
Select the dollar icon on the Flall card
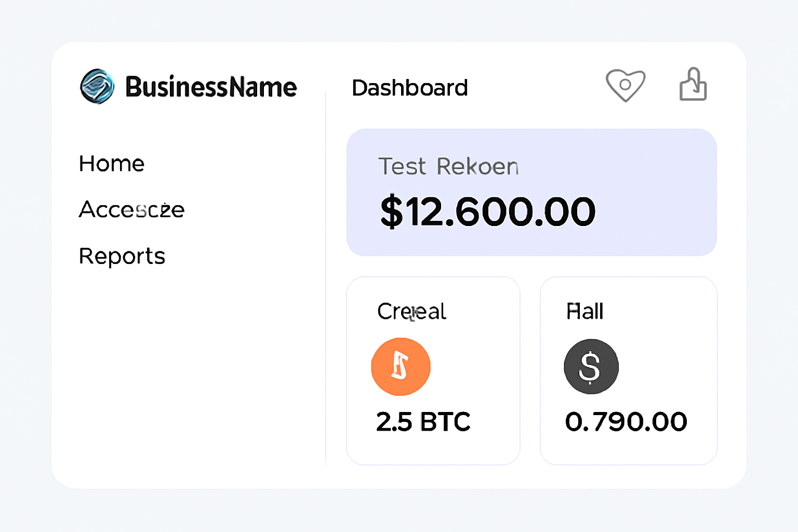pyautogui.click(x=591, y=366)
